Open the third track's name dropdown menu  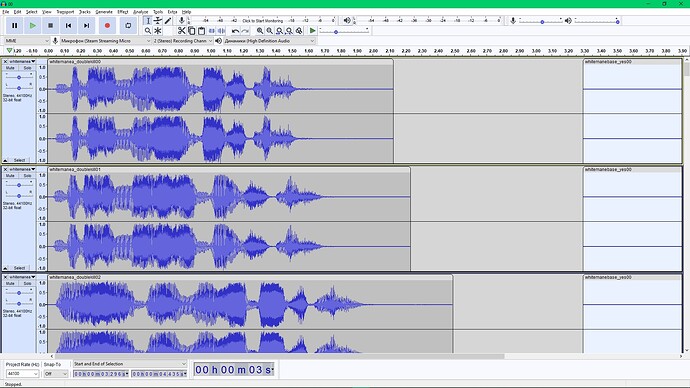(22, 277)
